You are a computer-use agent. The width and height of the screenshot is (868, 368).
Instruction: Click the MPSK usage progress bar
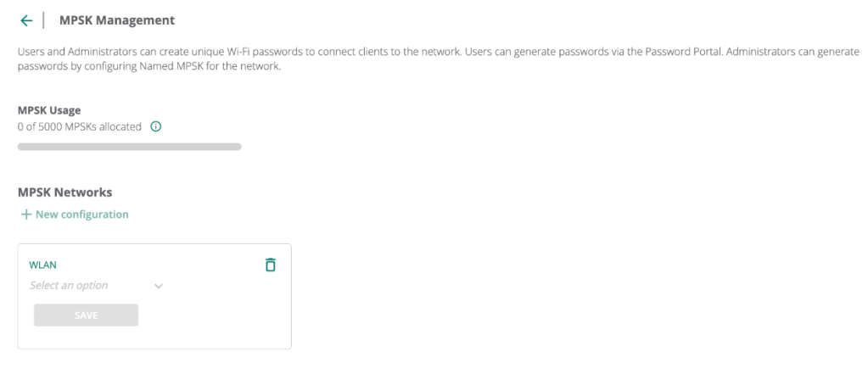coord(129,147)
